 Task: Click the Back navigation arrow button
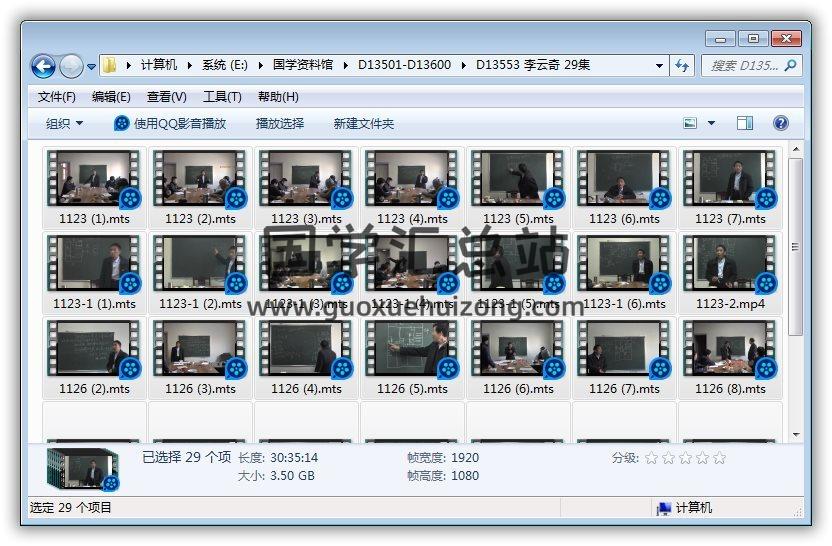point(43,66)
